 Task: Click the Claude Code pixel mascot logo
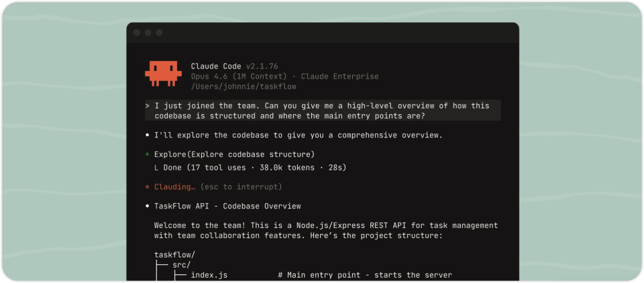[163, 73]
